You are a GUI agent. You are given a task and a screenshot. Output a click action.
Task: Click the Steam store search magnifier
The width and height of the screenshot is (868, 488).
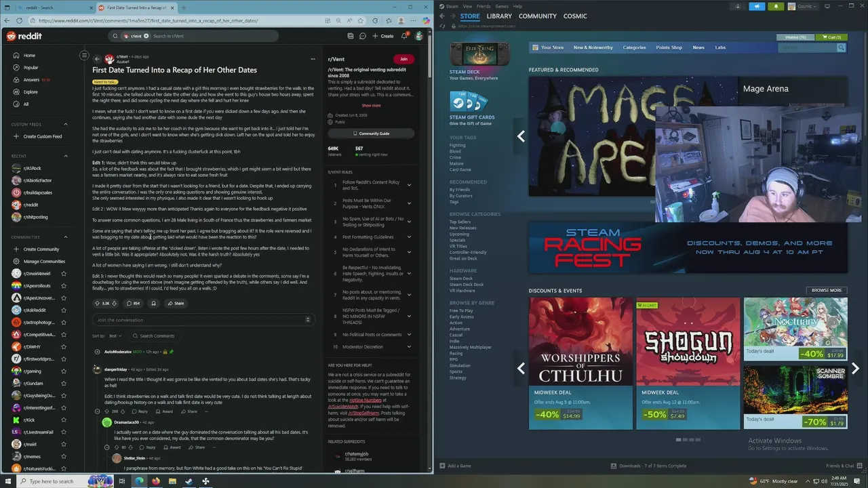(841, 47)
